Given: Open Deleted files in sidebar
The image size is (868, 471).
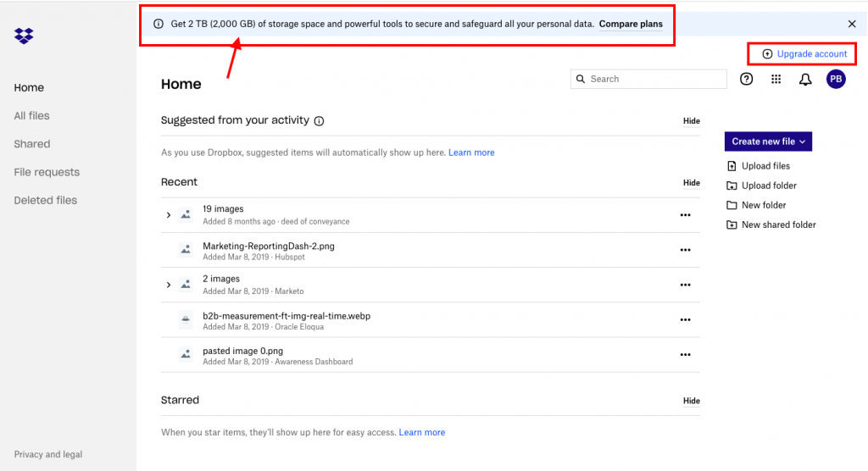Looking at the screenshot, I should 46,201.
